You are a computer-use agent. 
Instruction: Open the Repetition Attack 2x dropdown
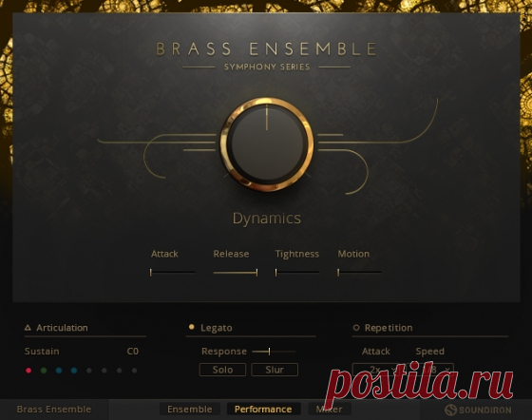point(376,369)
